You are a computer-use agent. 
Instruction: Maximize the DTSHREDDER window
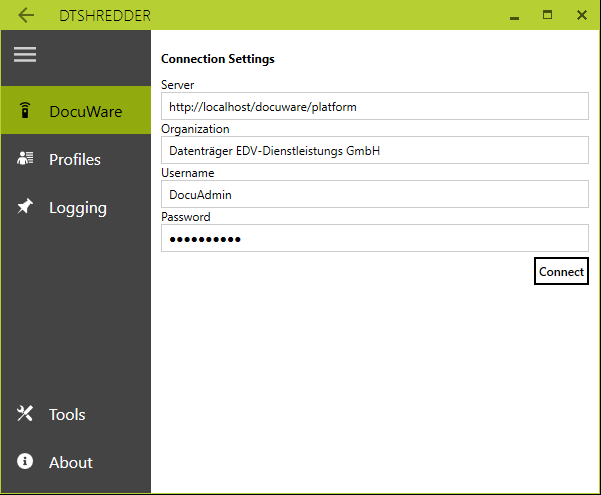(547, 15)
